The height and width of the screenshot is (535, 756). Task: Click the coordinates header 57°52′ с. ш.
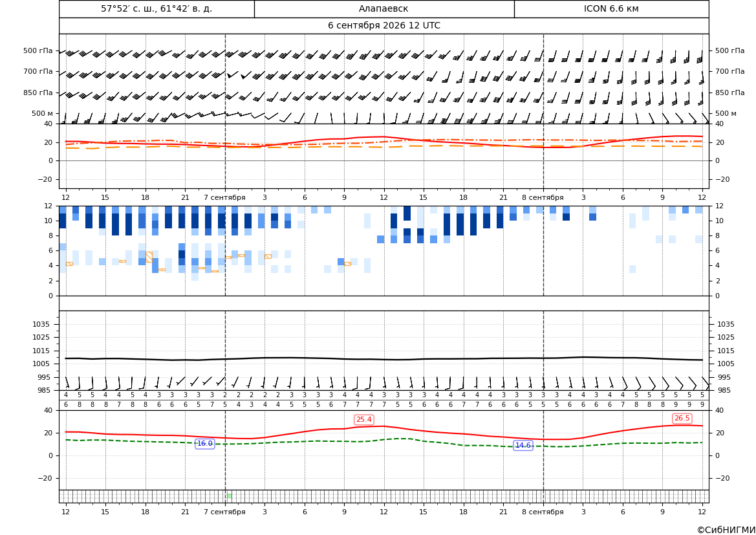pos(157,8)
